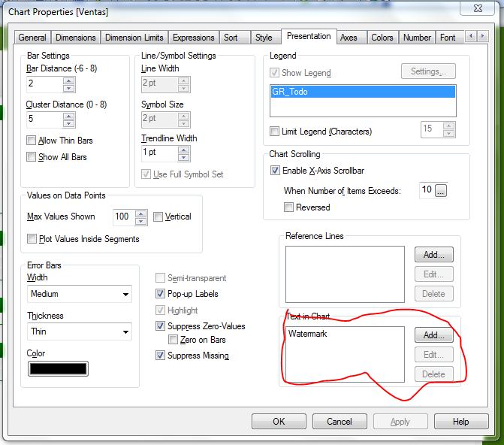Enable Allow Thin Bars checkbox
This screenshot has width=504, height=445.
[31, 141]
